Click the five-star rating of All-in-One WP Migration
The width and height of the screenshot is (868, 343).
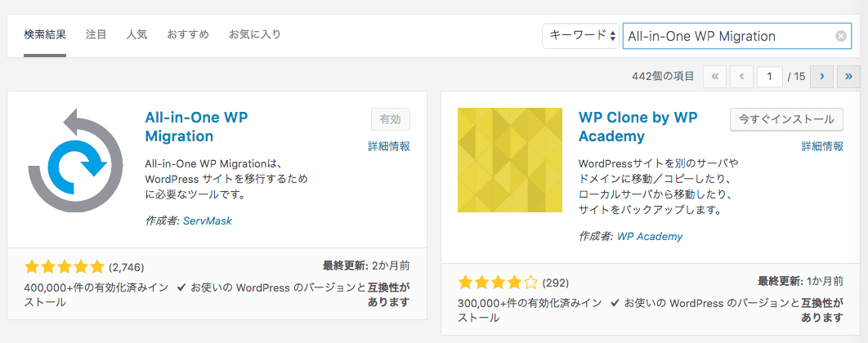(x=65, y=267)
